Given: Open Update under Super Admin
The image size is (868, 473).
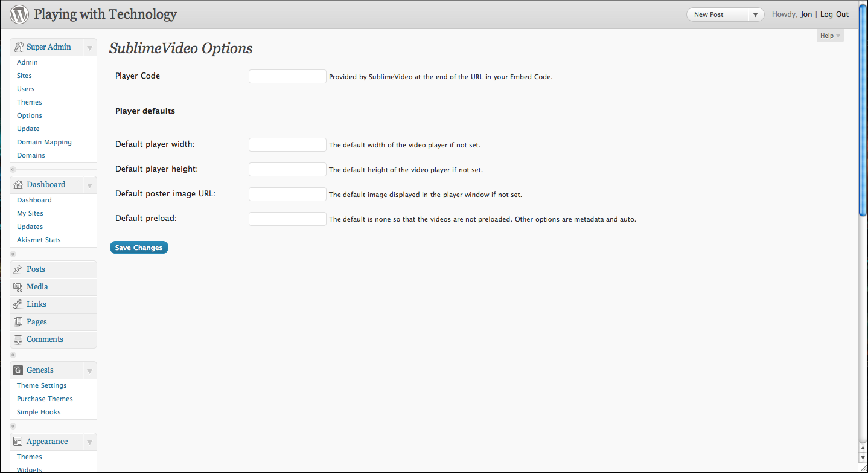Looking at the screenshot, I should (28, 129).
